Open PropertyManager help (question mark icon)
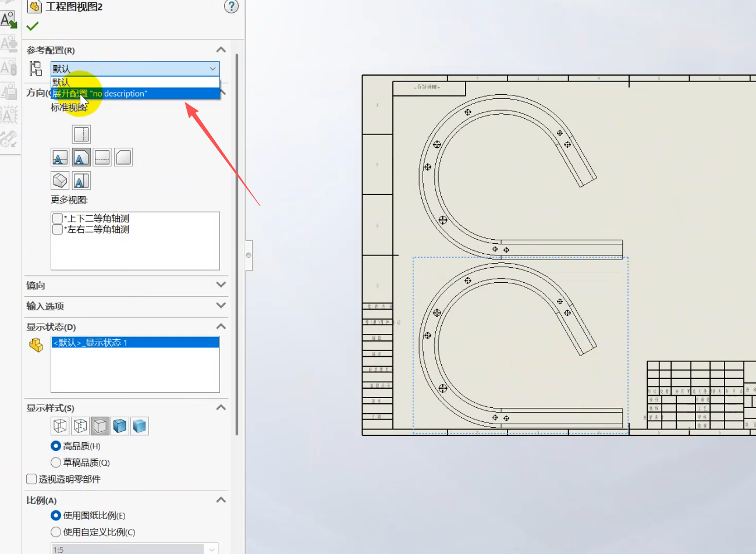Image resolution: width=756 pixels, height=554 pixels. point(231,6)
